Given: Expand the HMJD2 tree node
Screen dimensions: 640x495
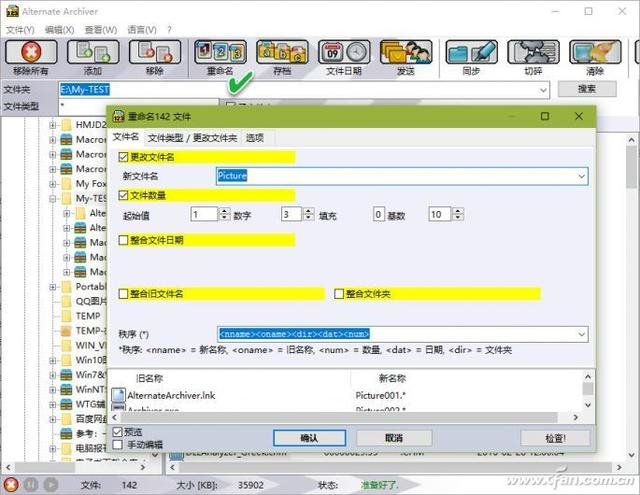Looking at the screenshot, I should 53,125.
